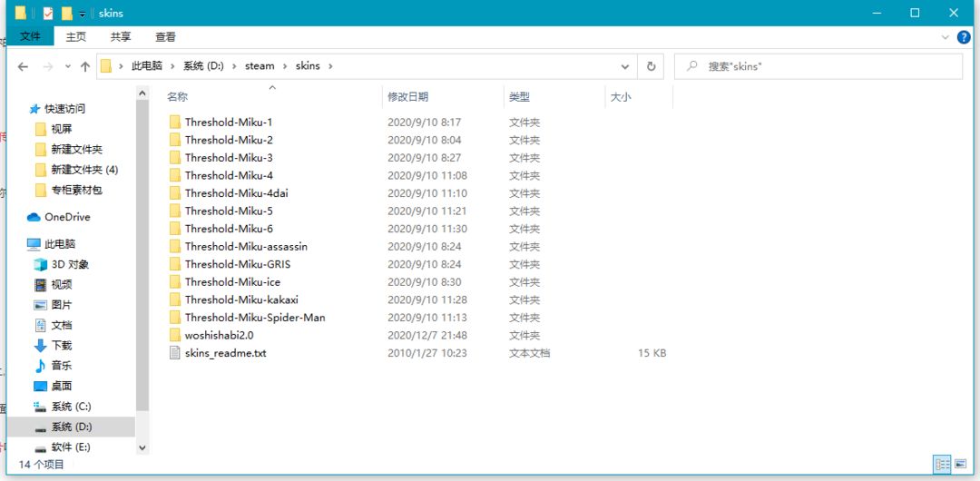Image resolution: width=980 pixels, height=481 pixels.
Task: Open the 视屏 quick access folder
Action: (x=62, y=129)
